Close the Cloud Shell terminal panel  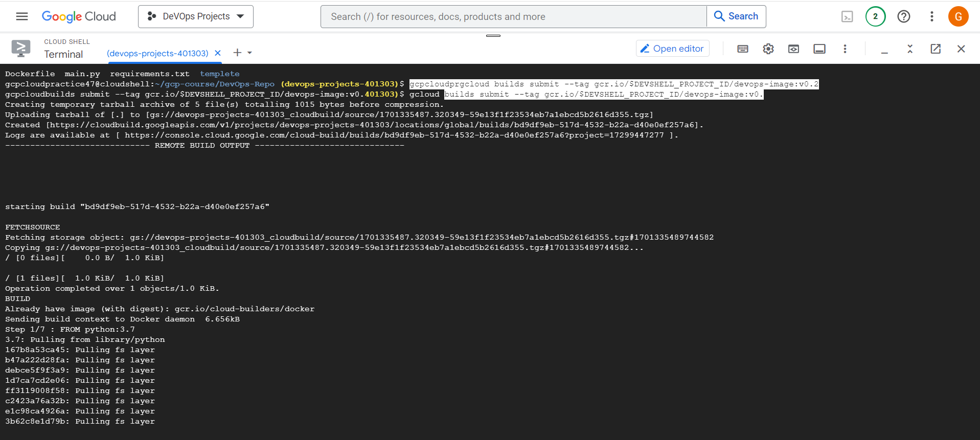[961, 49]
